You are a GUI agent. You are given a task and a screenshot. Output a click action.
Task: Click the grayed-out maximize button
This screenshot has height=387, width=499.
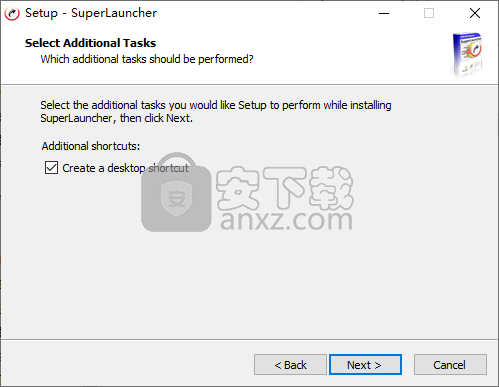point(429,13)
